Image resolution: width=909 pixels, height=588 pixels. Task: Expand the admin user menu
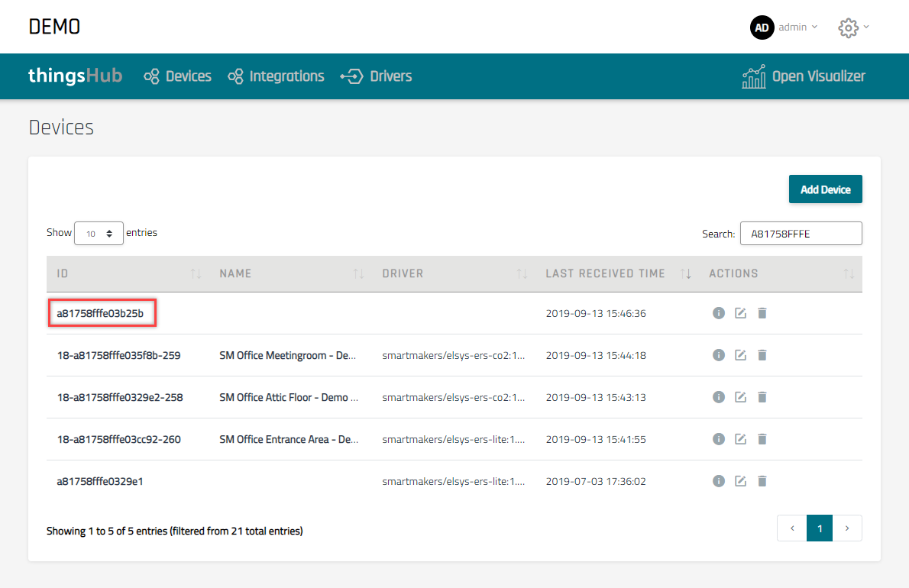pyautogui.click(x=797, y=27)
